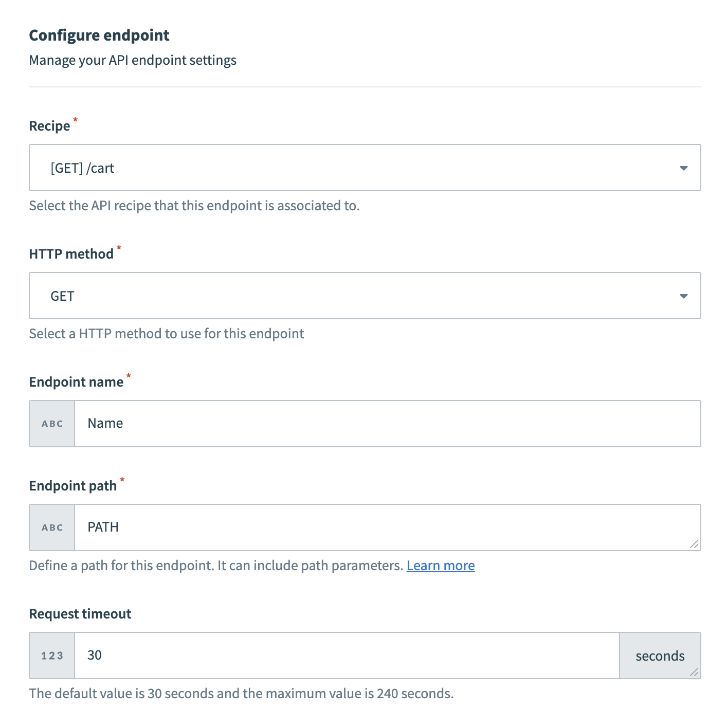Viewport: 727px width, 728px height.
Task: Click the Endpoint name required asterisk
Action: pyautogui.click(x=128, y=377)
